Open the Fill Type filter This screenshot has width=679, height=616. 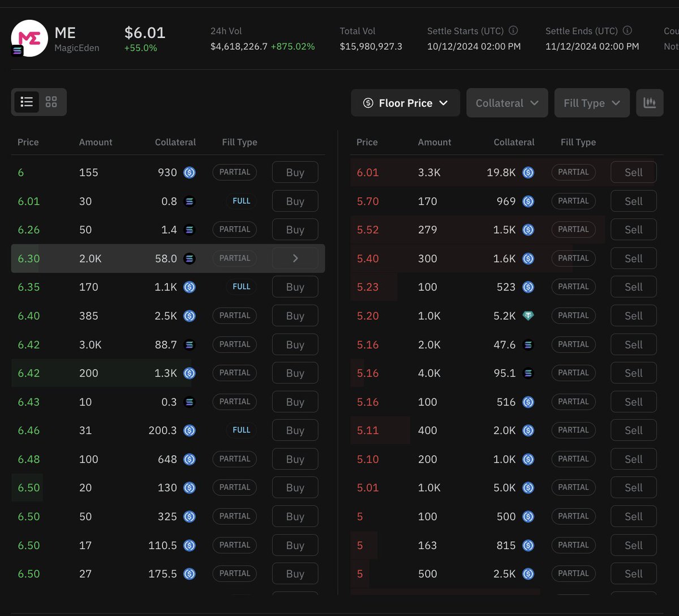pos(592,102)
